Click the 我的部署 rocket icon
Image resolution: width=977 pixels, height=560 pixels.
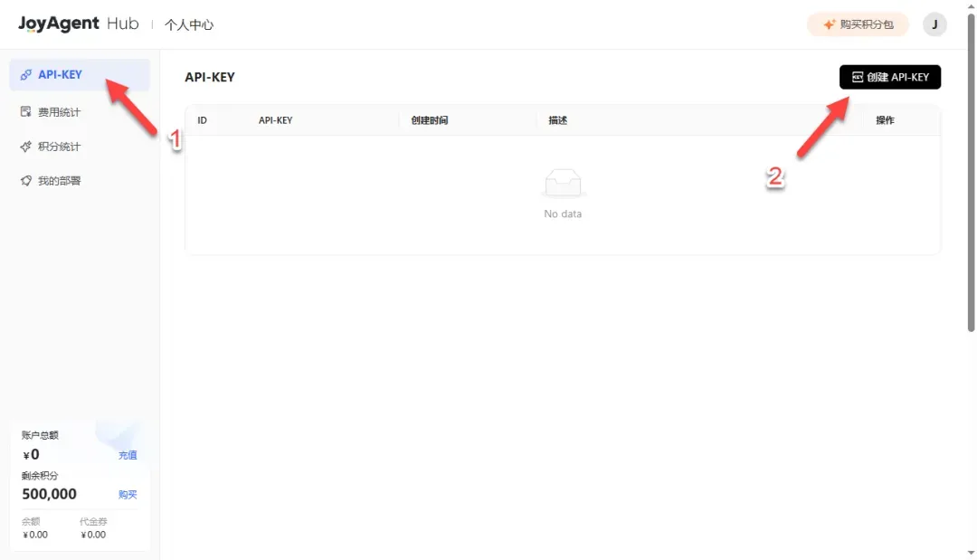tap(25, 181)
